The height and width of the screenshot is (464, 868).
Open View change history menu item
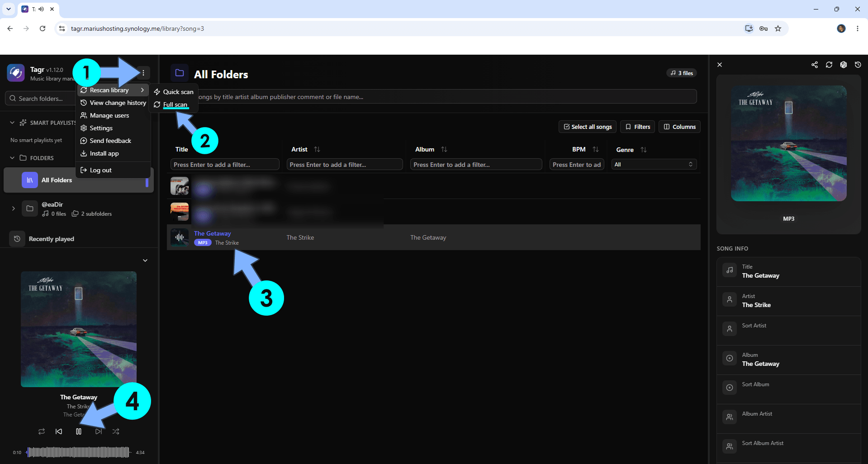(114, 103)
